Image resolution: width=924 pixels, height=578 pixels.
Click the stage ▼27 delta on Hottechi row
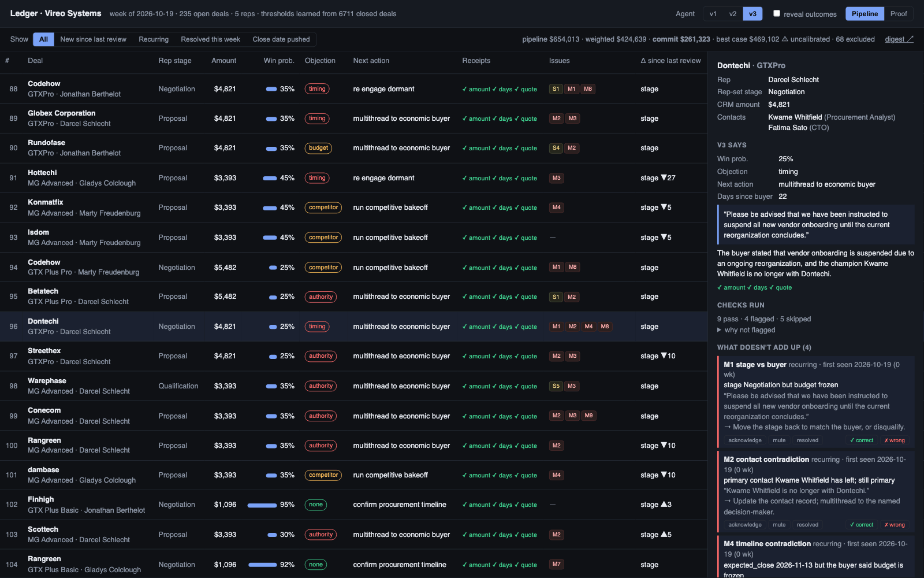(x=658, y=178)
